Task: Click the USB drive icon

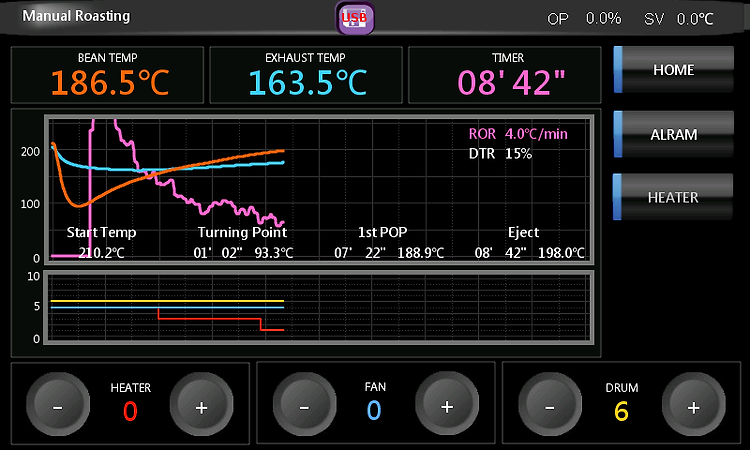Action: [354, 18]
